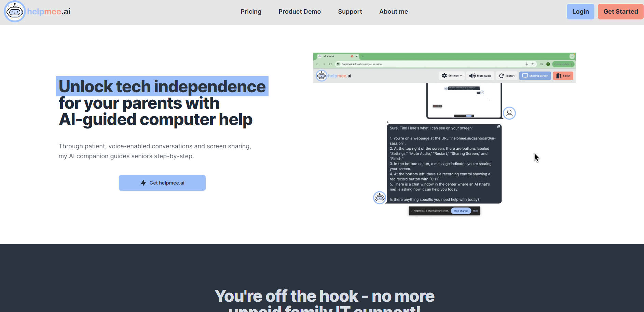Toggle the Sharing Screen button in the demo
The image size is (644, 312).
[535, 76]
